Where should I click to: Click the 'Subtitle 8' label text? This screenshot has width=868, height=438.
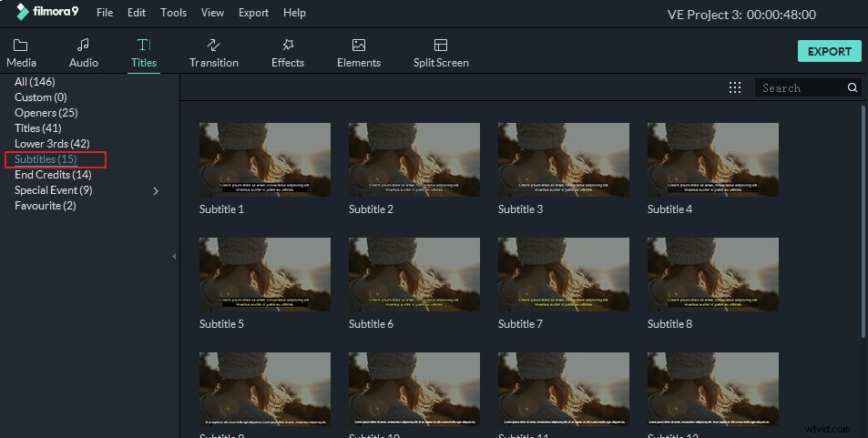tap(669, 324)
